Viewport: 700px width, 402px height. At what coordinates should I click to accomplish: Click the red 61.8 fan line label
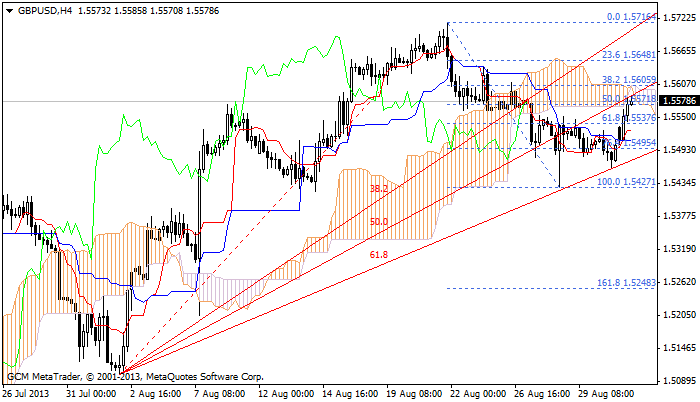379,255
